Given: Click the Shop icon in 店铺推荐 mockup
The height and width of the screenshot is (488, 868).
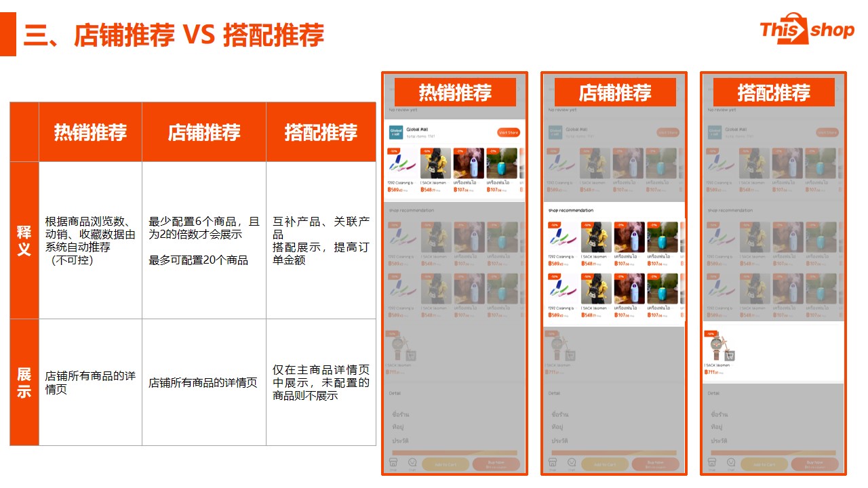Looking at the screenshot, I should point(552,463).
